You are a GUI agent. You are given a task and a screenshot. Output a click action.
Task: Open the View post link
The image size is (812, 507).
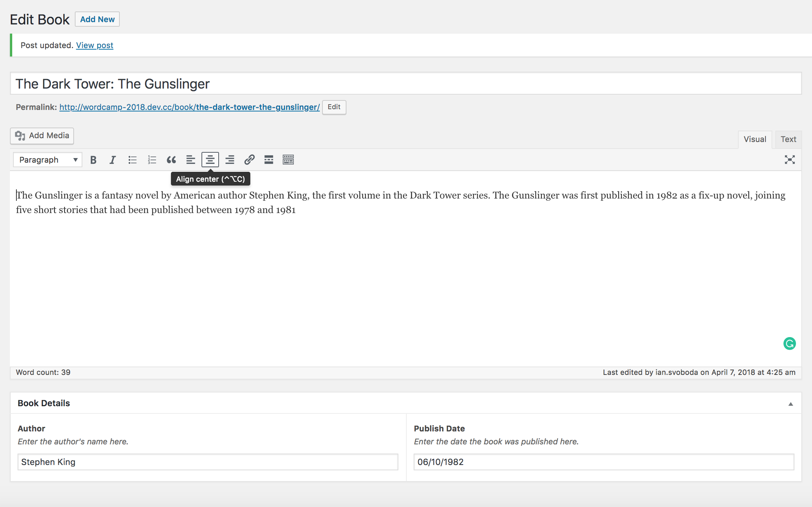pyautogui.click(x=95, y=45)
